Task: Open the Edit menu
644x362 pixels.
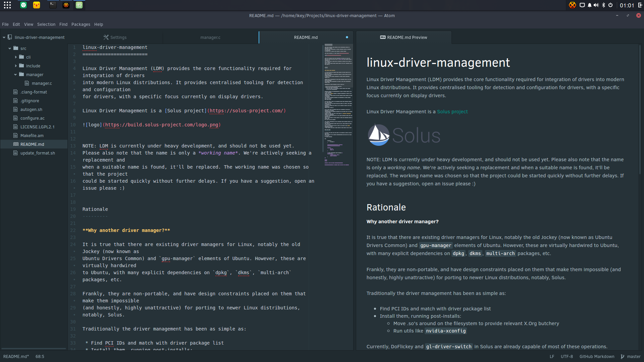Action: pyautogui.click(x=16, y=24)
